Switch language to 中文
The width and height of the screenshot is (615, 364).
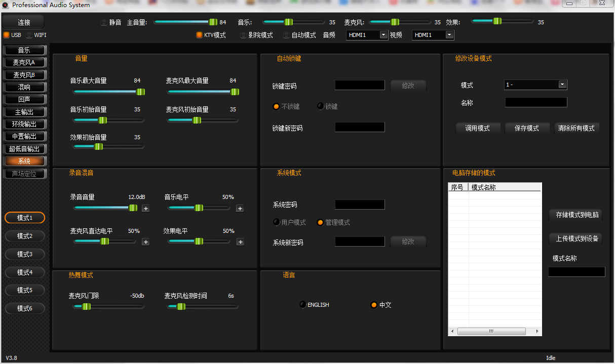click(x=374, y=305)
